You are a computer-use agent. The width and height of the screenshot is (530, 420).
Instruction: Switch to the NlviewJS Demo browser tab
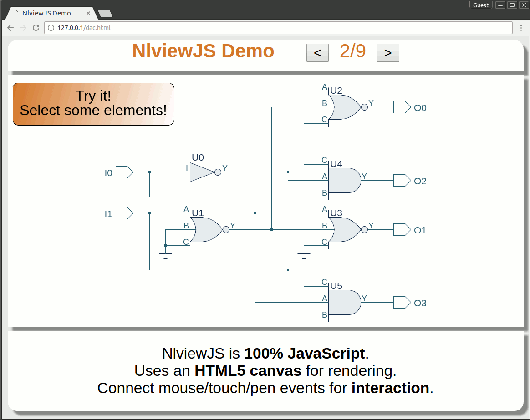(46, 13)
